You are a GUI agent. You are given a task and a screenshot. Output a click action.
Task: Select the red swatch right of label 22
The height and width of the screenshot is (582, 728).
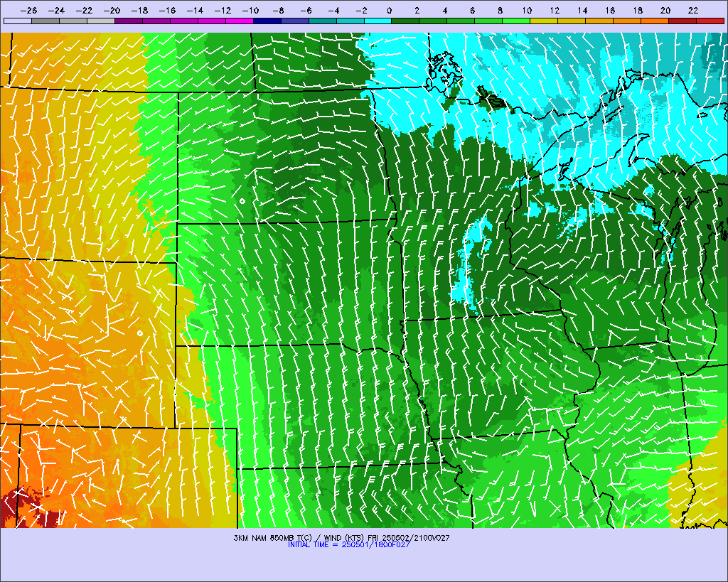(x=710, y=21)
